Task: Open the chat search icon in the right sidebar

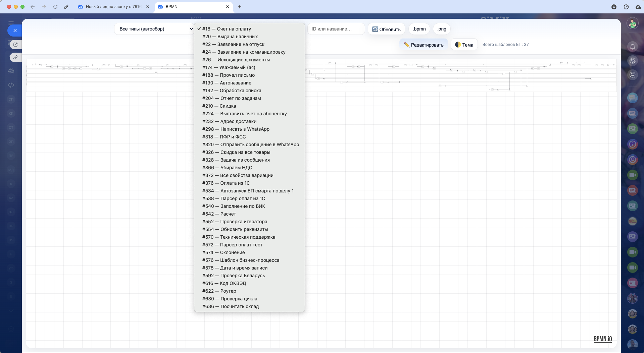Action: (x=633, y=75)
